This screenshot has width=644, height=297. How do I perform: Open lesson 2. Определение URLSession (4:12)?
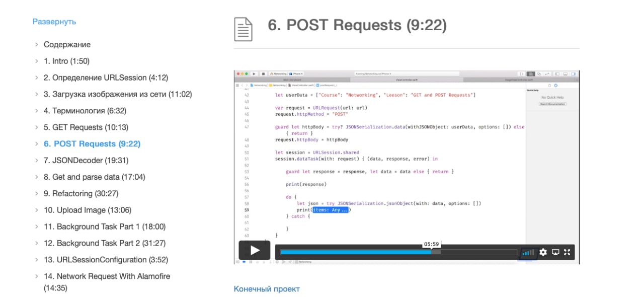pyautogui.click(x=106, y=78)
